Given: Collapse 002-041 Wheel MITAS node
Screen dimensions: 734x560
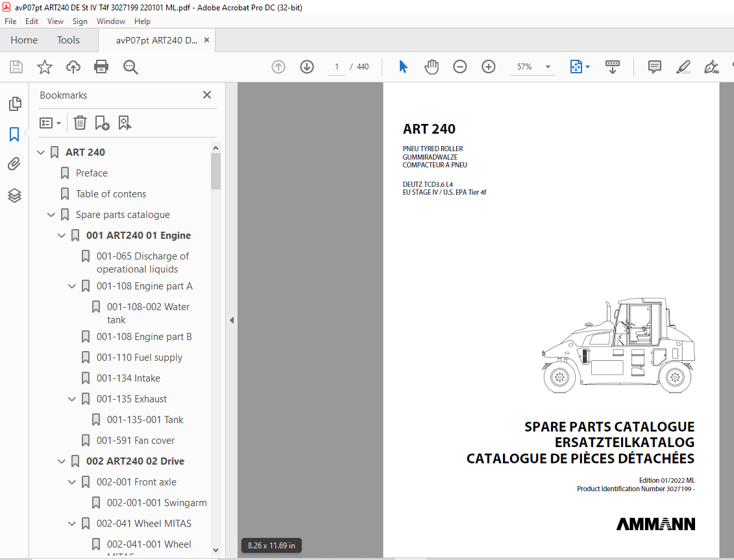Looking at the screenshot, I should tap(71, 524).
